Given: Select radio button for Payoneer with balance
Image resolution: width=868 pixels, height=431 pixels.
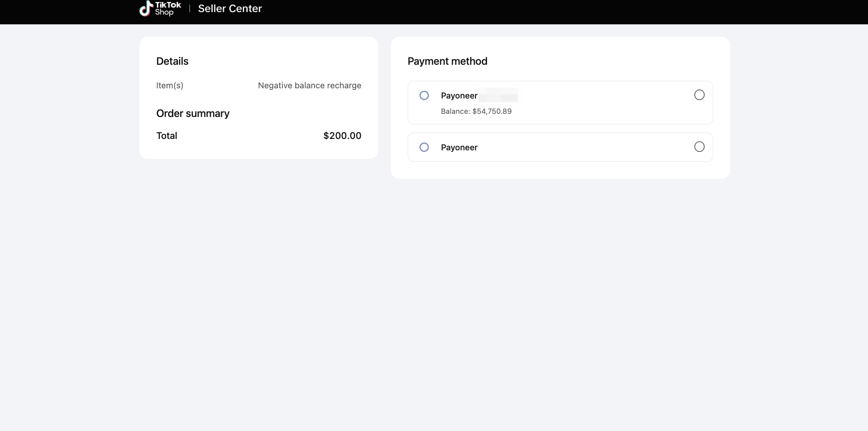Looking at the screenshot, I should click(699, 95).
